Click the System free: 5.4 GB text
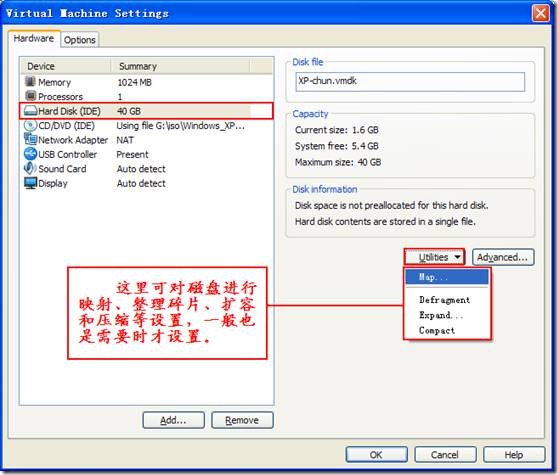 point(337,146)
